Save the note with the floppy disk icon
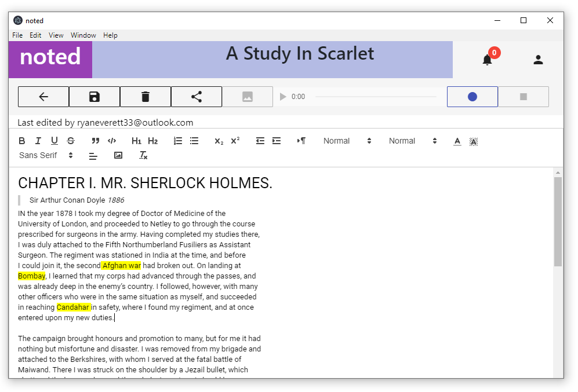Screen dimensions: 578x392 94,97
